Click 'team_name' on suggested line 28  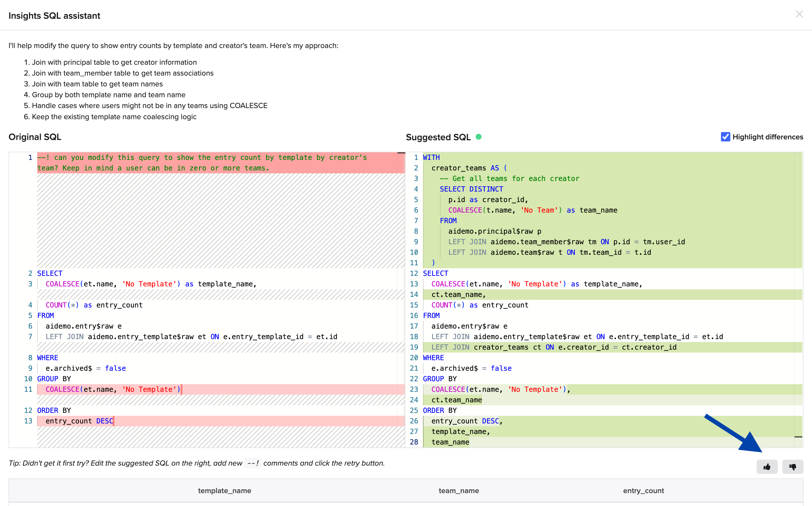tap(450, 442)
